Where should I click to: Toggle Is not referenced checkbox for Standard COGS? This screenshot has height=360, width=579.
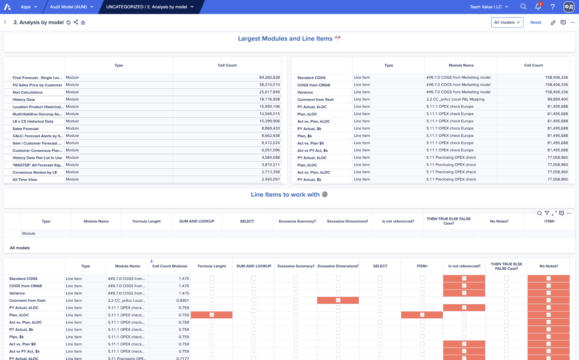pyautogui.click(x=464, y=278)
